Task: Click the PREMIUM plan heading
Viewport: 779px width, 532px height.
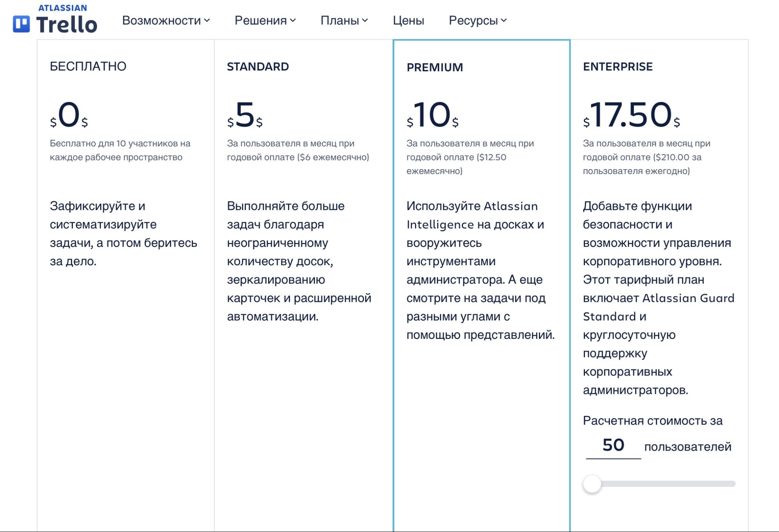Action: pyautogui.click(x=435, y=67)
